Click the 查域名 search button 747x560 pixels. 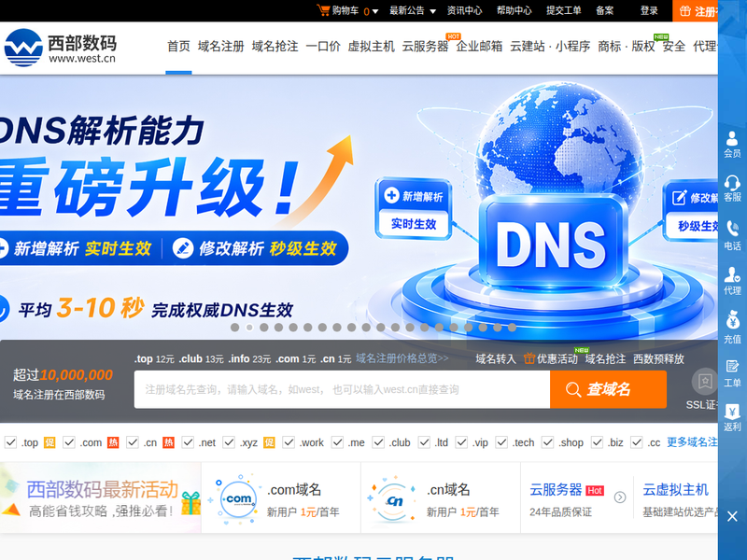tap(608, 389)
